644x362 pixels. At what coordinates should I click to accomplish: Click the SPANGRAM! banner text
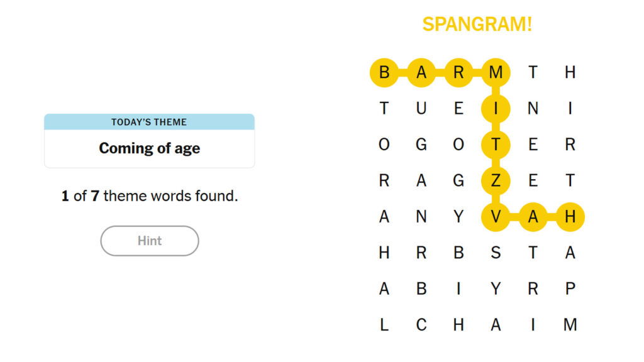click(478, 24)
